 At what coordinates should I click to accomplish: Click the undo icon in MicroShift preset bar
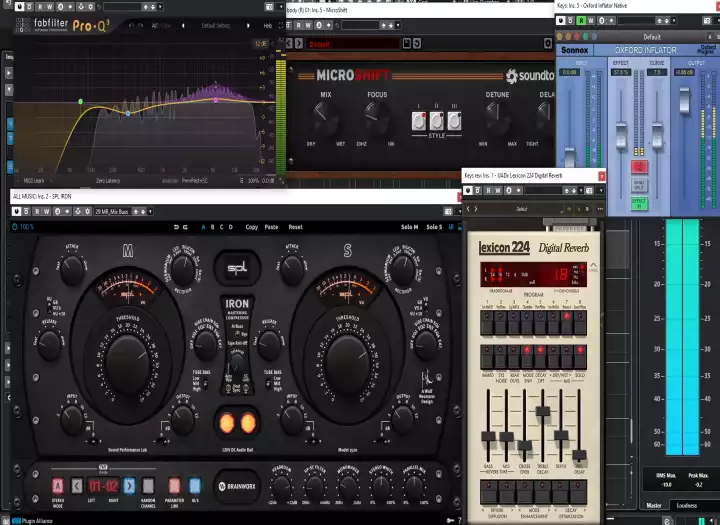416,44
